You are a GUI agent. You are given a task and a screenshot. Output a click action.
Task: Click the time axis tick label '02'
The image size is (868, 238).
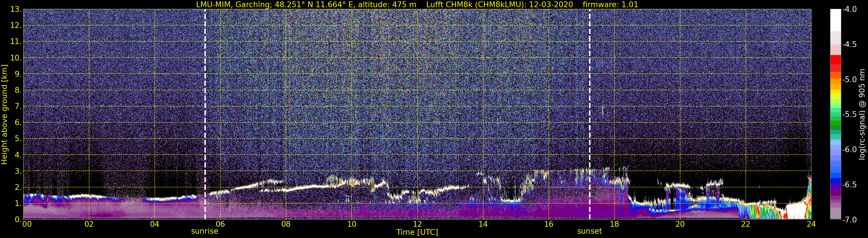point(89,224)
